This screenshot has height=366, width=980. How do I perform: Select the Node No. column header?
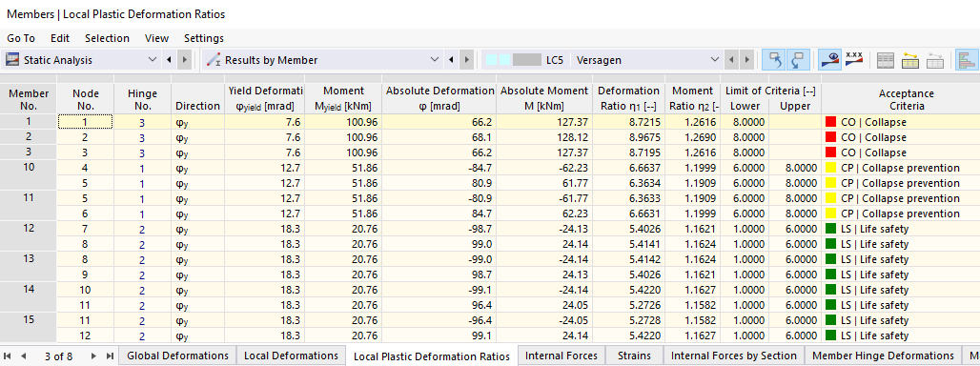(86, 99)
